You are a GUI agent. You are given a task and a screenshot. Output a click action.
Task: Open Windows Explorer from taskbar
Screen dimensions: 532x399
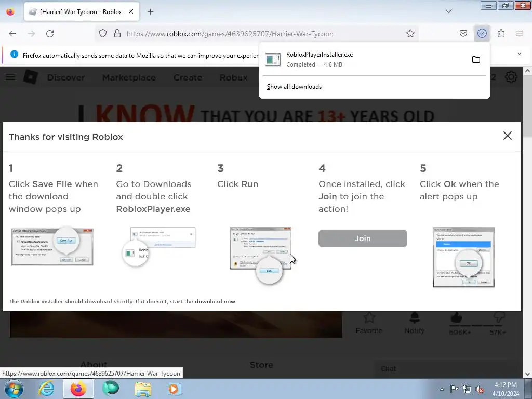point(143,389)
